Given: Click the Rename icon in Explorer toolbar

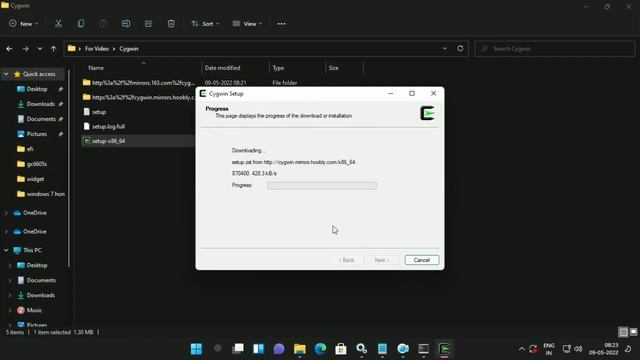Looking at the screenshot, I should coord(126,24).
